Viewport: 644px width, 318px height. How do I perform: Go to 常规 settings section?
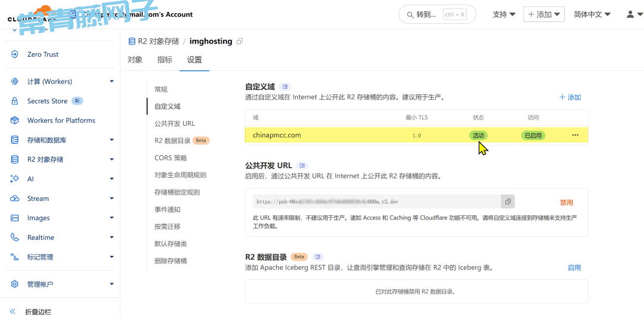[161, 89]
